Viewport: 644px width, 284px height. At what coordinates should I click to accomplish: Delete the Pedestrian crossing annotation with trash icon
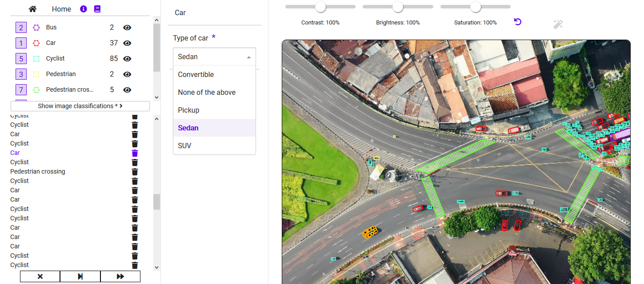click(x=135, y=171)
